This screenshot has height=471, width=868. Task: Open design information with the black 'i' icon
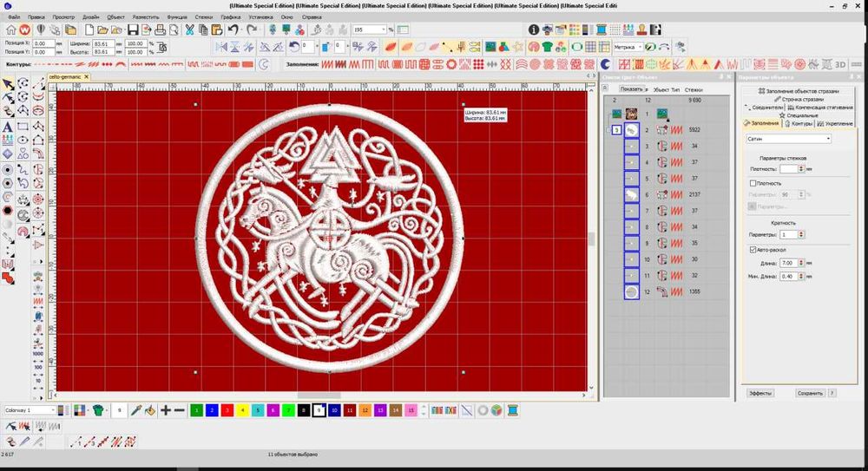(x=534, y=29)
